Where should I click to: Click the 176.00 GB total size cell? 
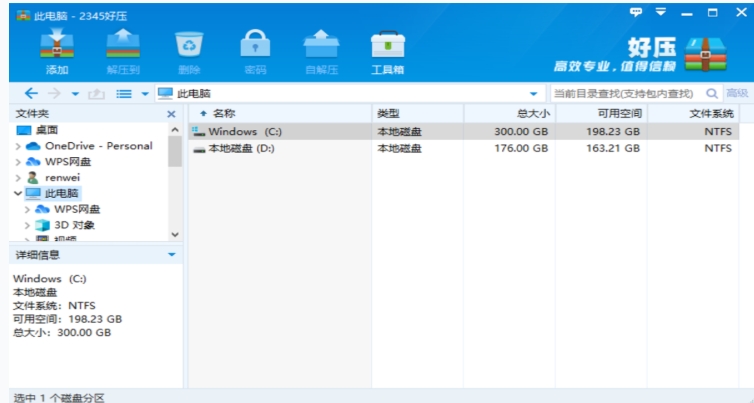tap(521, 148)
